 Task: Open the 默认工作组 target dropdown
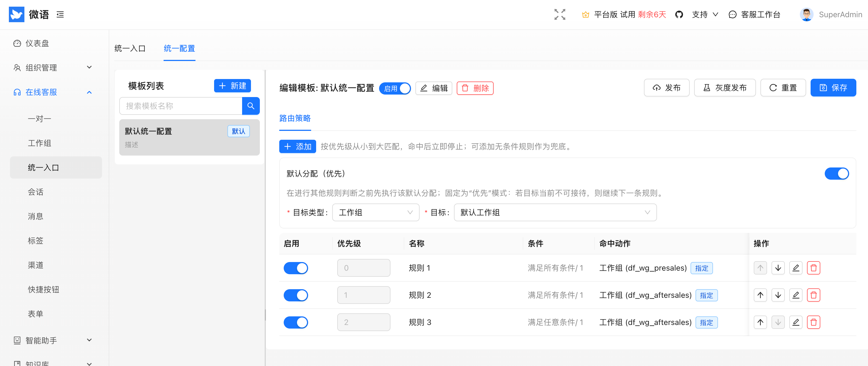click(555, 212)
